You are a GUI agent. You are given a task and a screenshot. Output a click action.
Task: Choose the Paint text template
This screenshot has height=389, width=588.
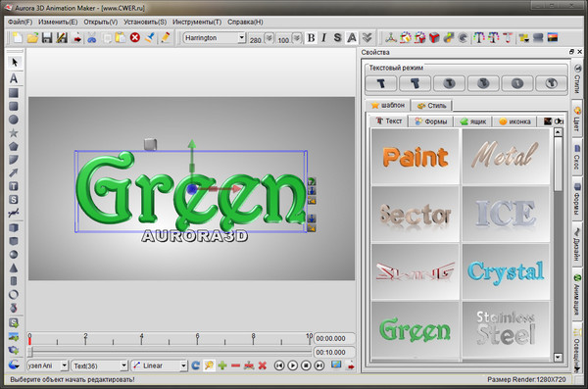[416, 157]
